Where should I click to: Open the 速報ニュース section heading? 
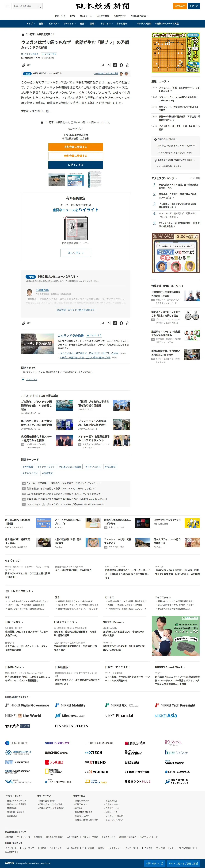160,82
